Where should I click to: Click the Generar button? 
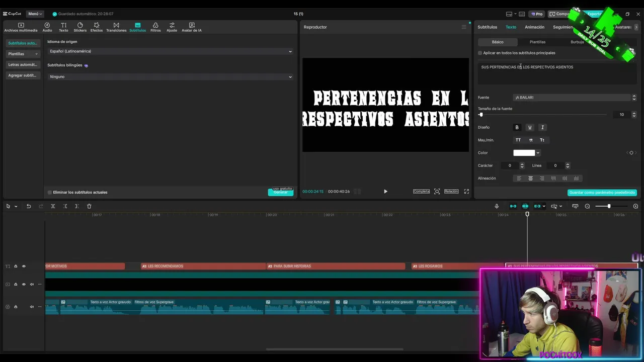[x=280, y=193]
